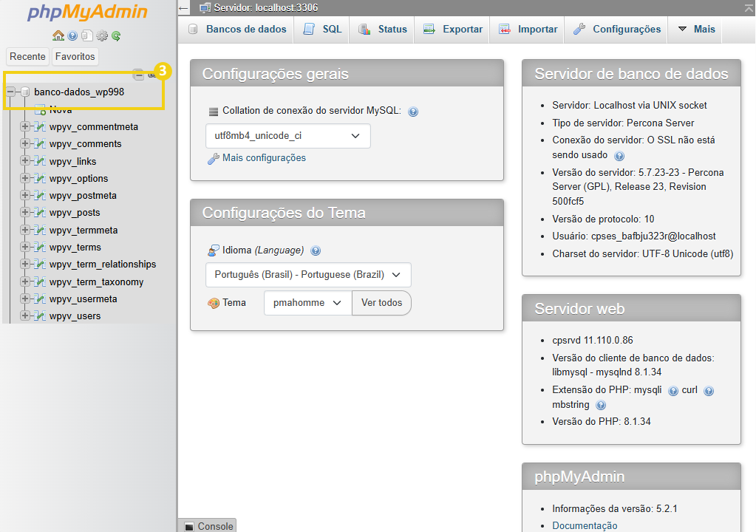Open the phpMyAdmin home icon in sidebar

pyautogui.click(x=58, y=35)
